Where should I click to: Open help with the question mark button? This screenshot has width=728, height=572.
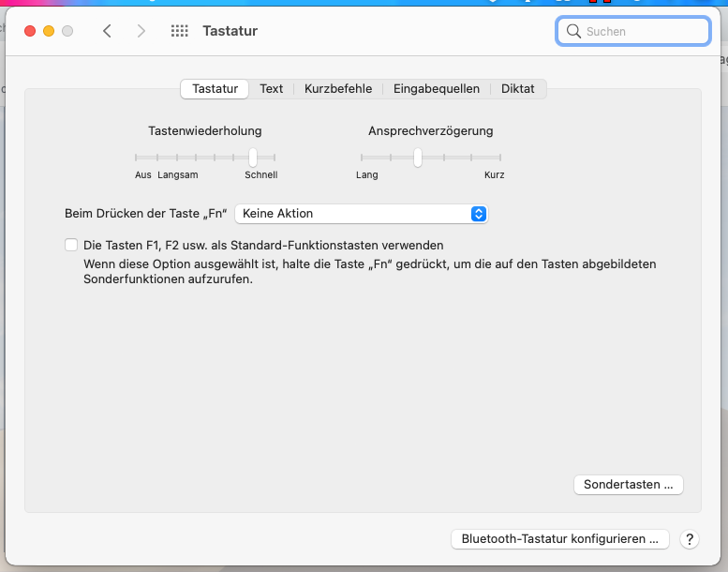[690, 539]
